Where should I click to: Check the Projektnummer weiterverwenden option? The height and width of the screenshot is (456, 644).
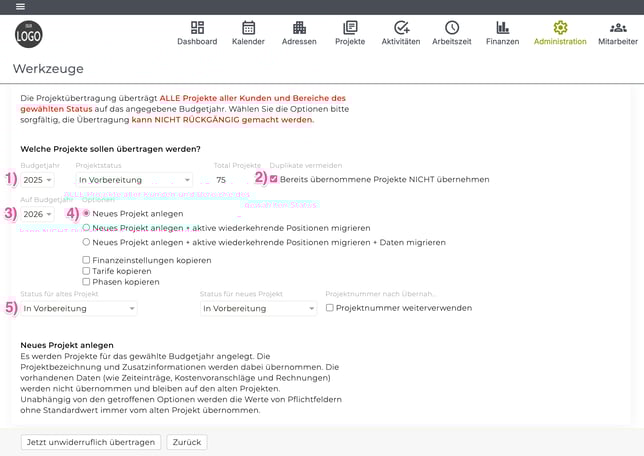coord(331,308)
